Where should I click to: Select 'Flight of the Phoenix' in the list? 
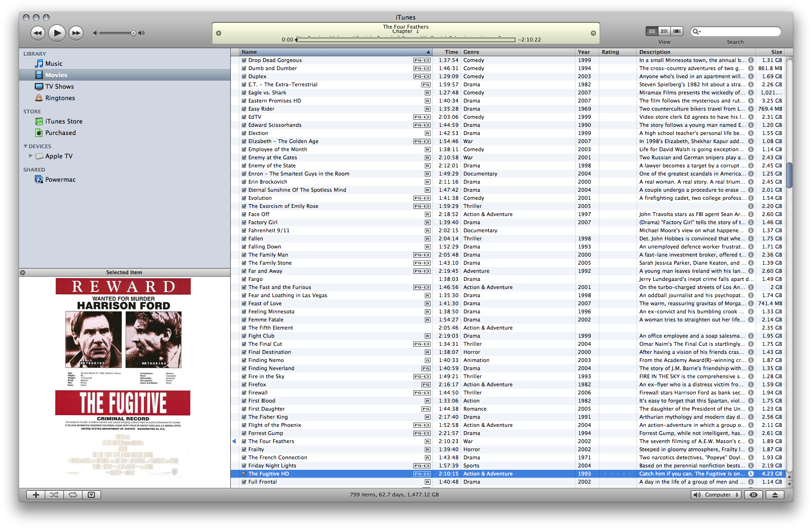[x=509, y=425]
